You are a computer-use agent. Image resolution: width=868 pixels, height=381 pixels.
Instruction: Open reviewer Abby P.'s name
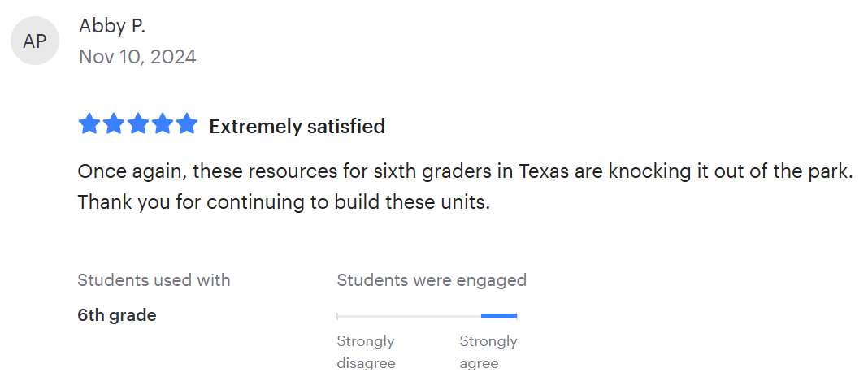coord(112,26)
